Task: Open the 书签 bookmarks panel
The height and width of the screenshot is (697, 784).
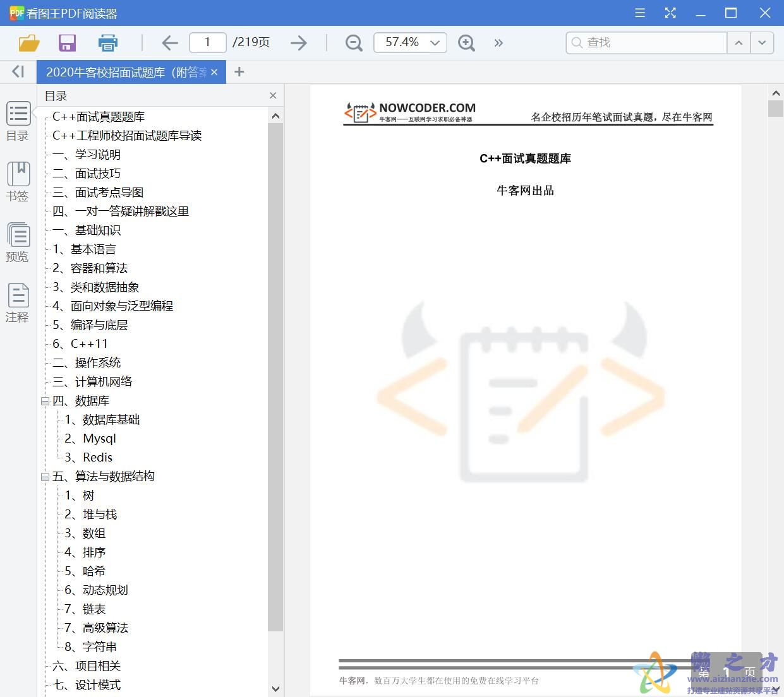Action: 18,182
